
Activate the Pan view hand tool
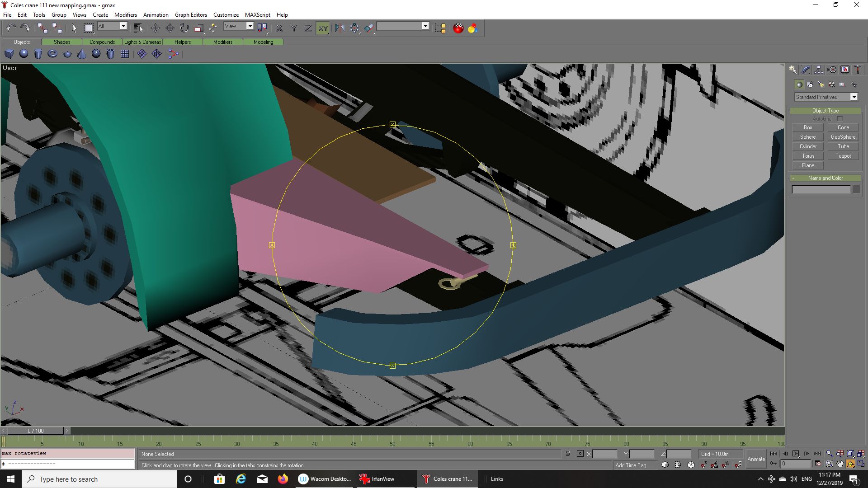pyautogui.click(x=840, y=464)
